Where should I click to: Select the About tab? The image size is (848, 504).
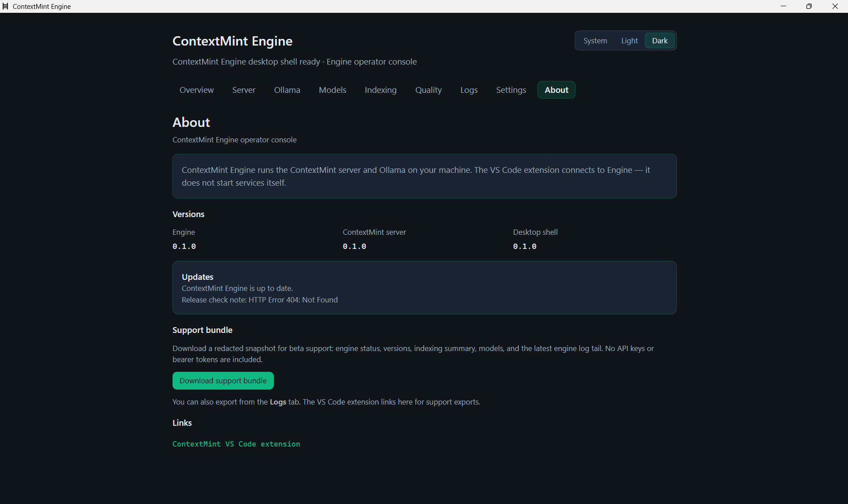click(556, 90)
